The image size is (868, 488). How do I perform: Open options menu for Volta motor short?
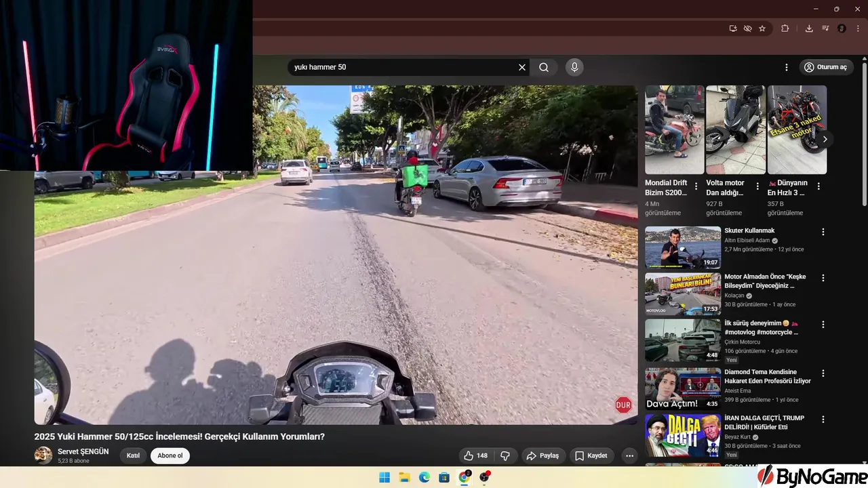coord(757,186)
